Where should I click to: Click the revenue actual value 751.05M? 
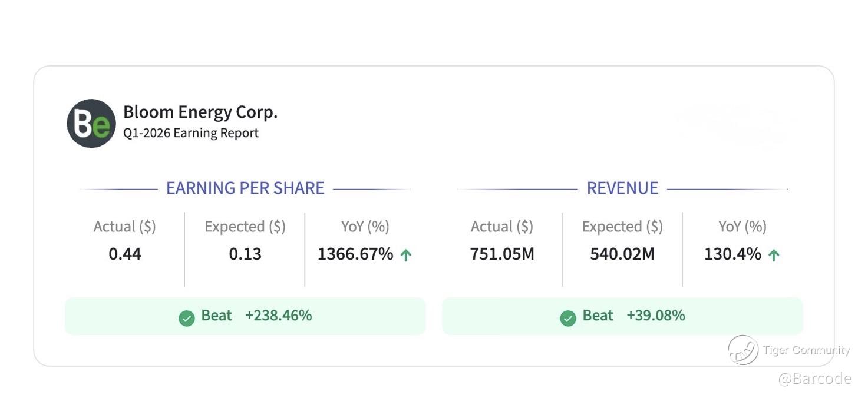[x=502, y=254]
